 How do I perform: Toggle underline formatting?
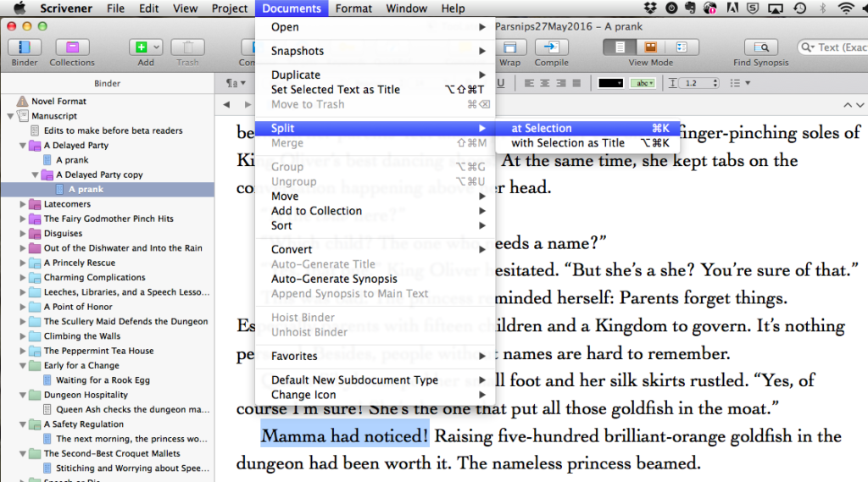click(501, 83)
